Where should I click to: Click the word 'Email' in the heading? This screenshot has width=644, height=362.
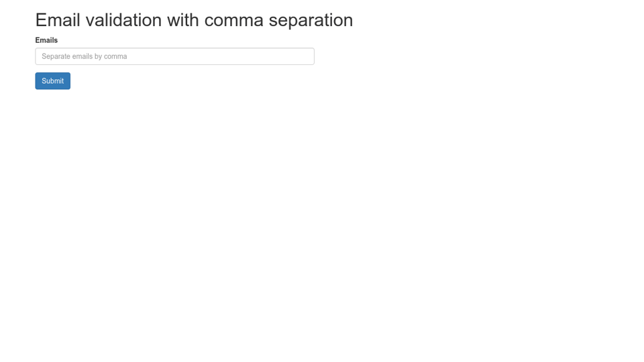tap(58, 20)
